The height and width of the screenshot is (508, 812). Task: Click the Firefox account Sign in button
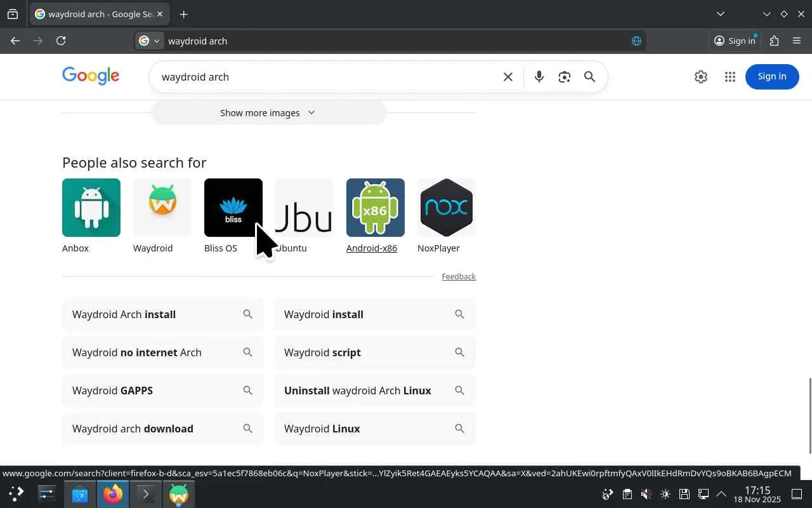click(x=735, y=41)
